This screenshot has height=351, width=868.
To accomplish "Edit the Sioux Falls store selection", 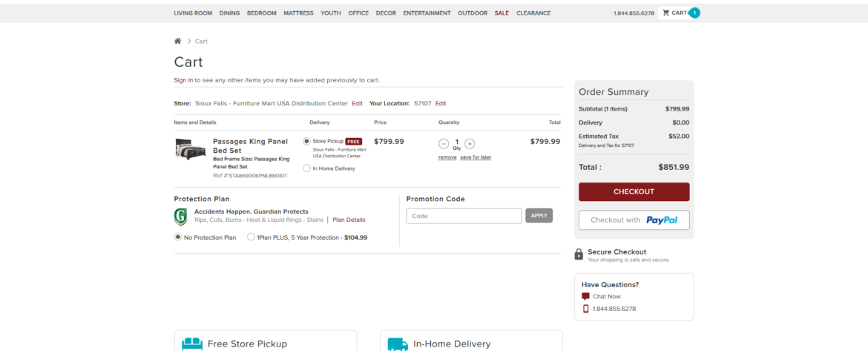I will pos(357,104).
